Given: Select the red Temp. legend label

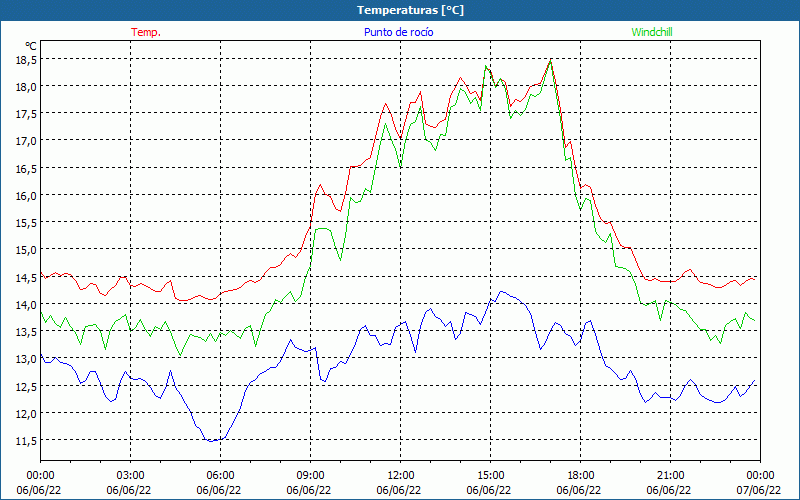Looking at the screenshot, I should (146, 32).
